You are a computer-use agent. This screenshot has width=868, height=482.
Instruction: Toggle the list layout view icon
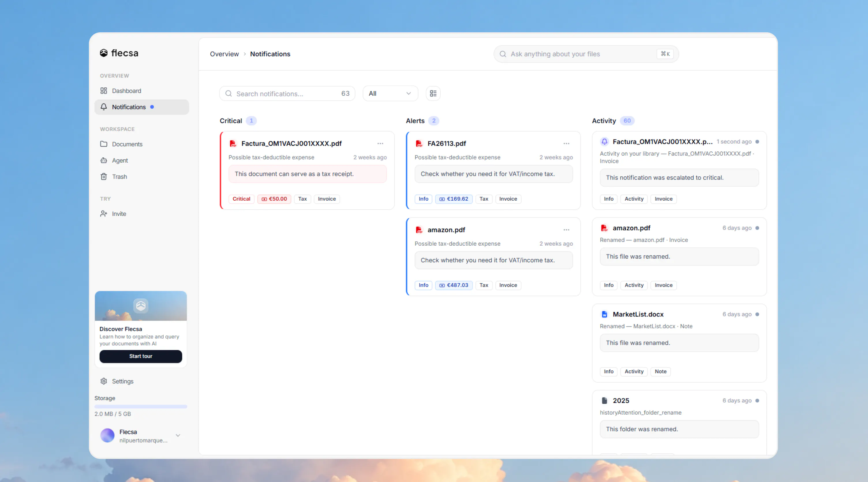[x=433, y=93]
